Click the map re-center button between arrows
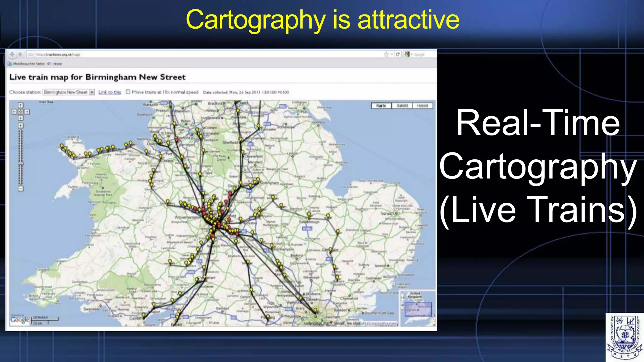This screenshot has height=362, width=644. pos(20,112)
